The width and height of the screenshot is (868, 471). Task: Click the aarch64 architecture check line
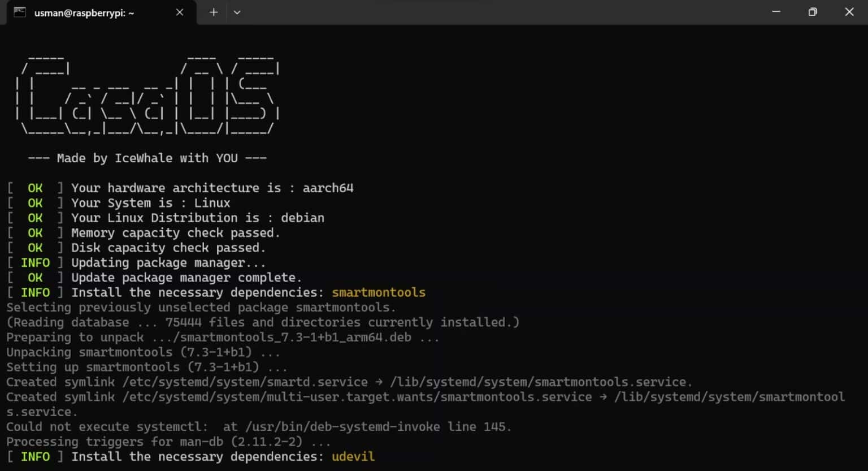181,187
